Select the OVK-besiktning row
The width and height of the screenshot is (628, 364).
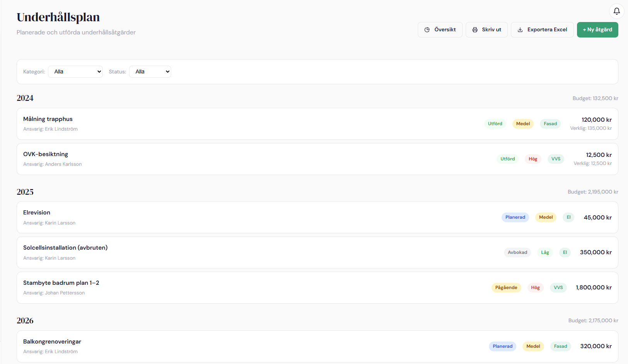46,154
